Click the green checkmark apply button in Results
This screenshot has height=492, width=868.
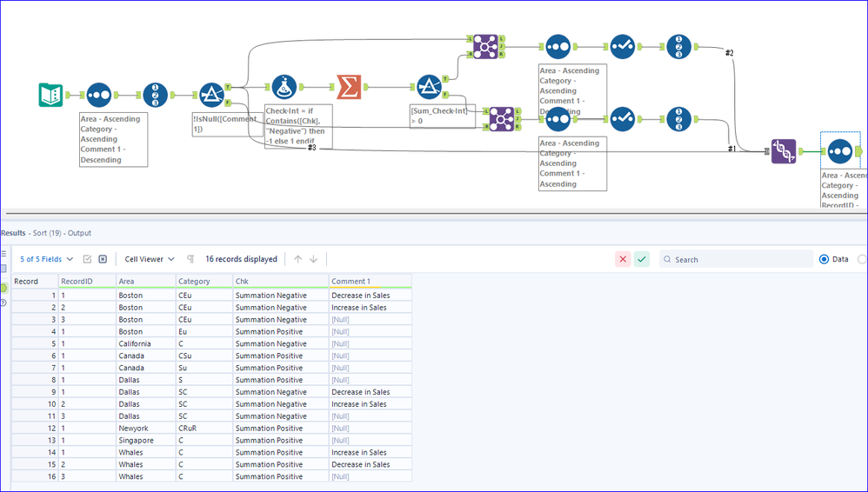coord(642,259)
